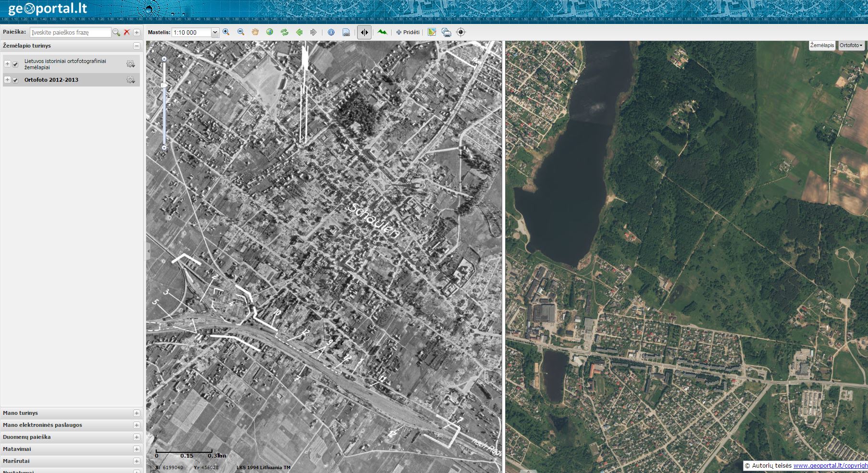This screenshot has width=868, height=473.
Task: Click the map zoom level slider handle
Action: coord(164,85)
